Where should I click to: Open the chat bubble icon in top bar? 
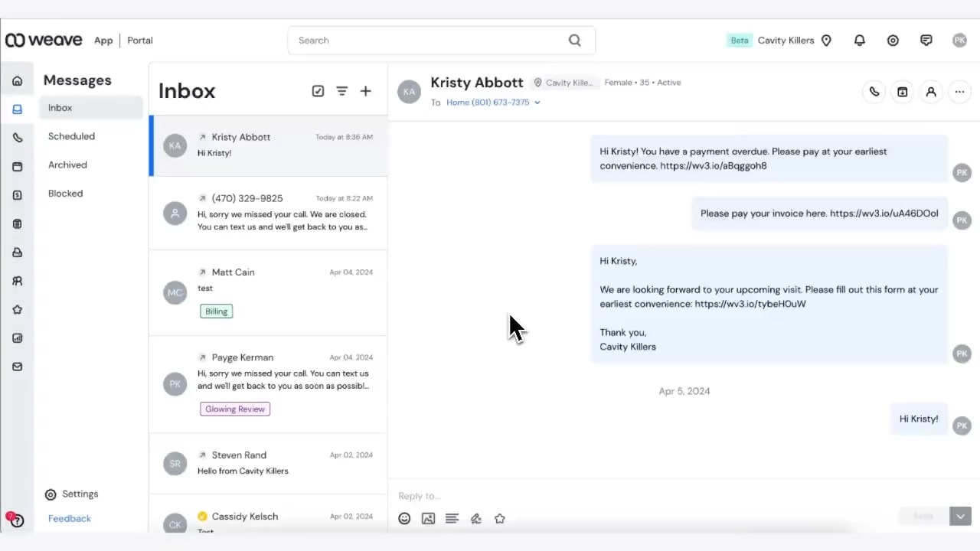pyautogui.click(x=926, y=40)
